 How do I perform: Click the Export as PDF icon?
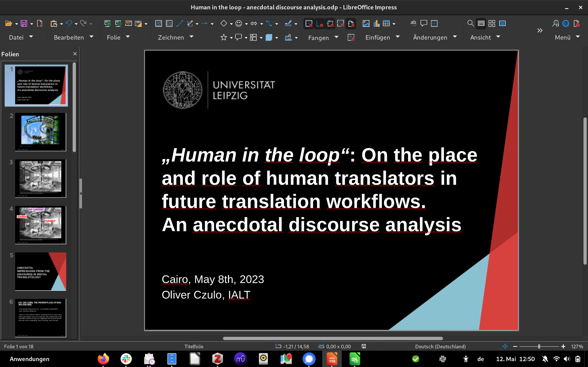(x=40, y=24)
